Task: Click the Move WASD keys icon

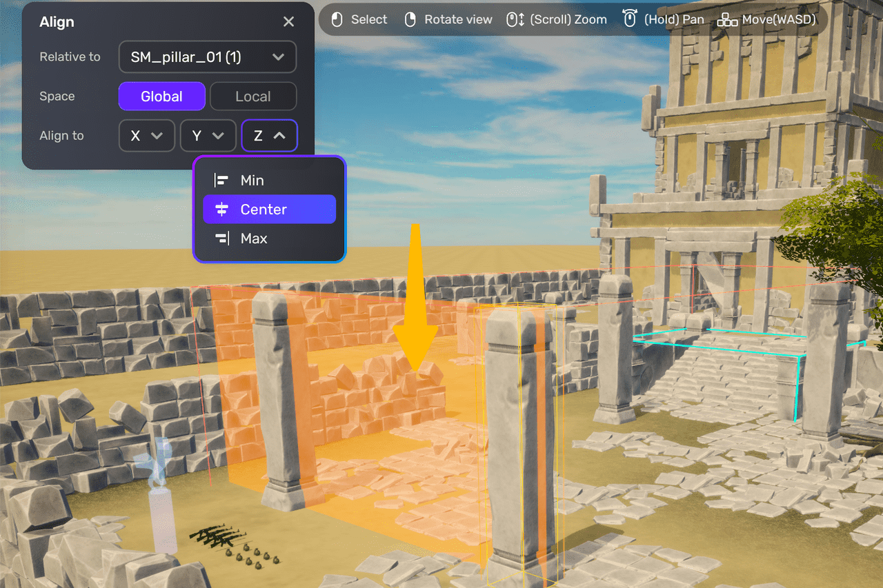Action: pyautogui.click(x=727, y=19)
